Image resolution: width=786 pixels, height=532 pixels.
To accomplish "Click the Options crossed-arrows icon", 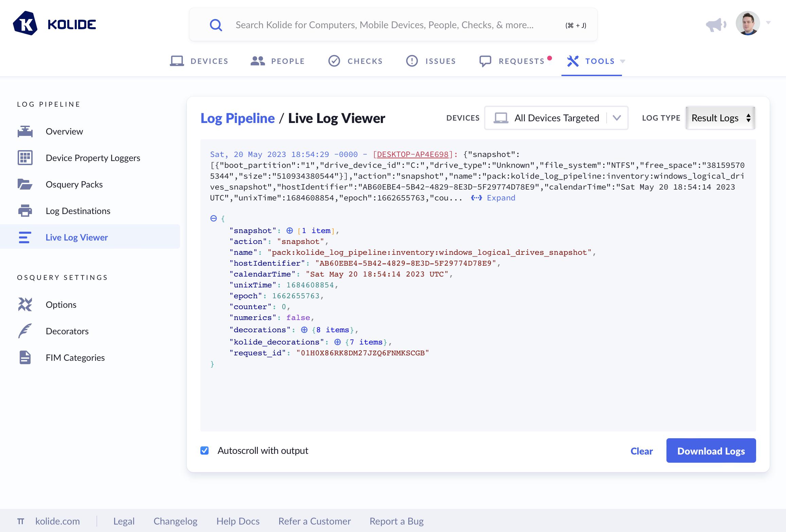I will pos(25,304).
